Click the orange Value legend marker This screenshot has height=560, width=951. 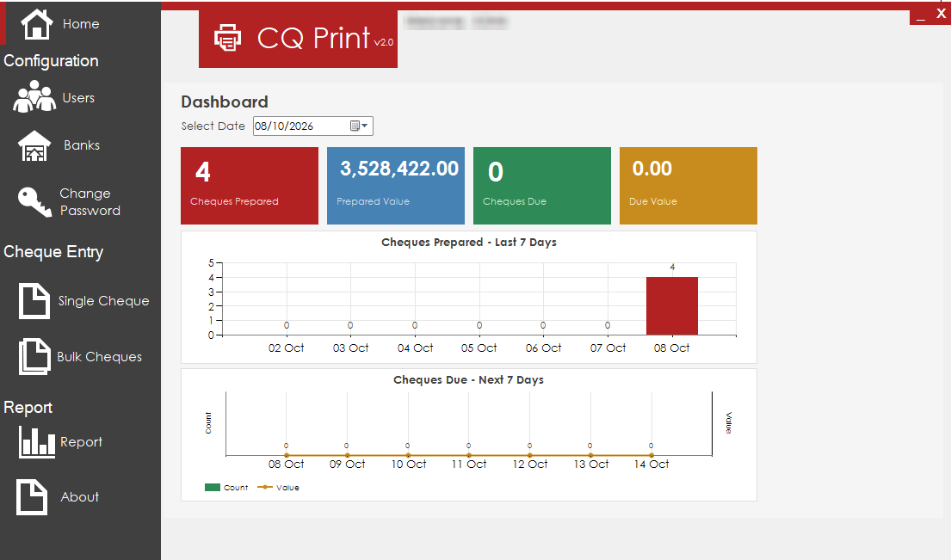click(264, 487)
